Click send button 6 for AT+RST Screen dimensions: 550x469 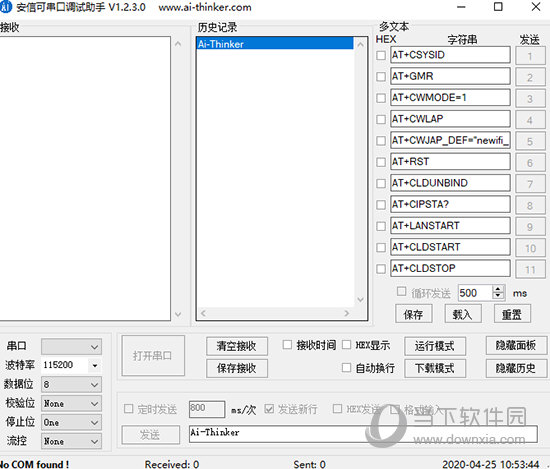click(x=530, y=163)
